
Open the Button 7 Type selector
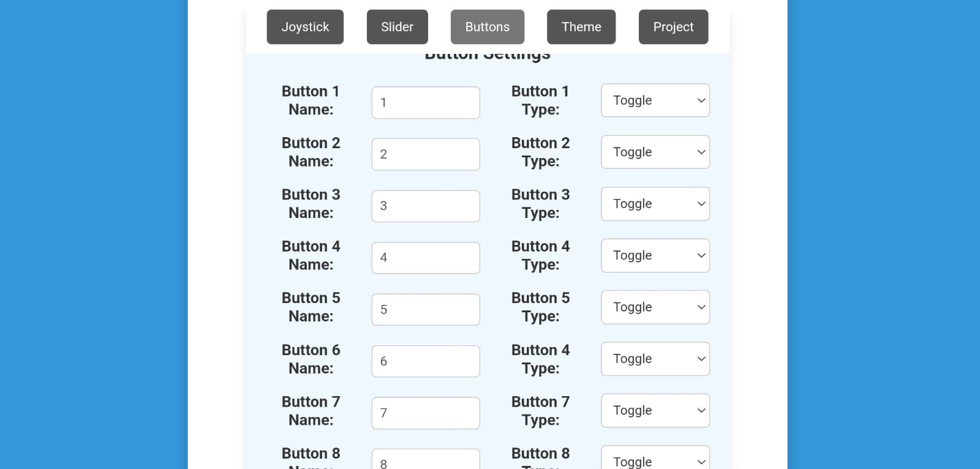(655, 410)
